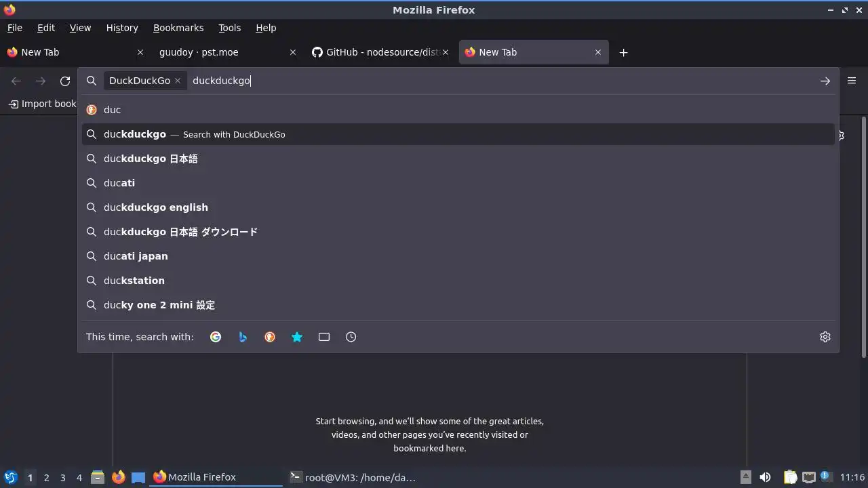Select suggestion 'duckduckgo 日本語 ダウンロード'
Viewport: 868px width, 488px height.
pyautogui.click(x=458, y=232)
